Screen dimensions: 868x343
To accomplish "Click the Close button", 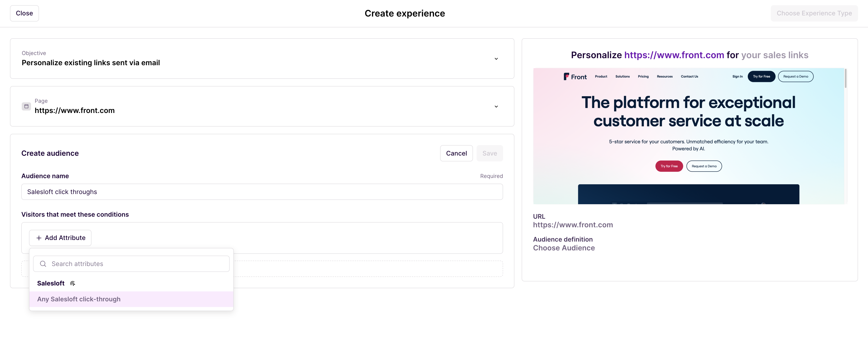I will 24,13.
